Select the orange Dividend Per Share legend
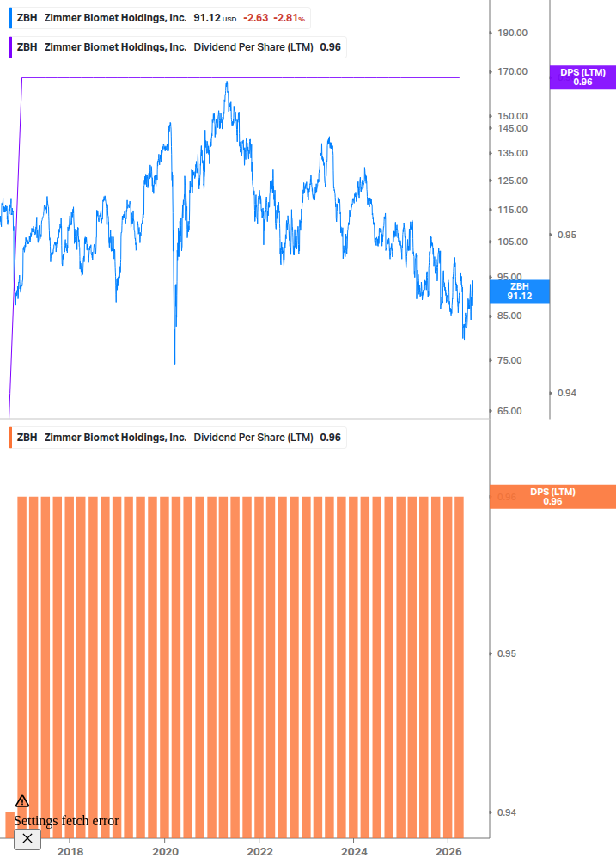Viewport: 616px width, 864px height. click(x=178, y=438)
